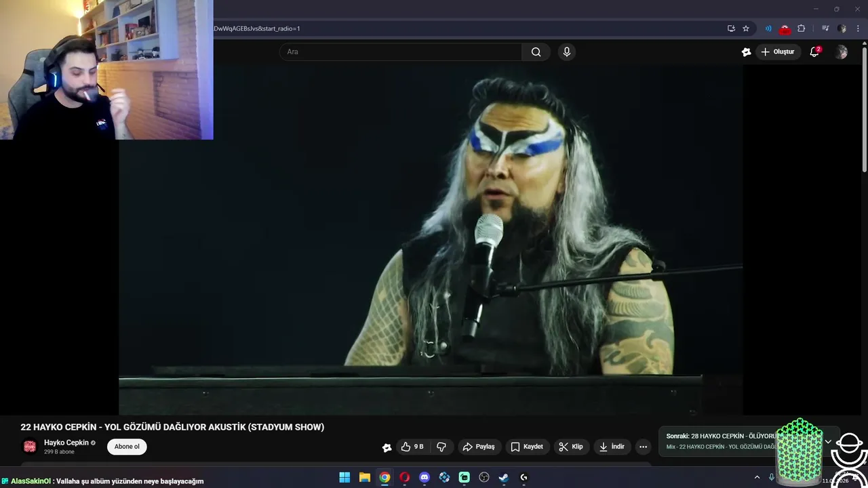Open the Hayko Cepkin channel name link
The height and width of the screenshot is (488, 868).
pyautogui.click(x=66, y=443)
